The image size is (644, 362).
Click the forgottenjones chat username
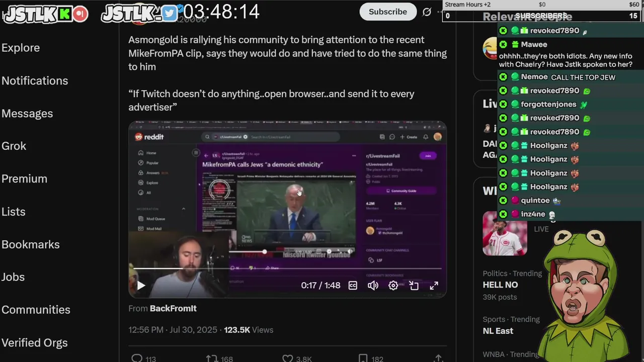548,104
